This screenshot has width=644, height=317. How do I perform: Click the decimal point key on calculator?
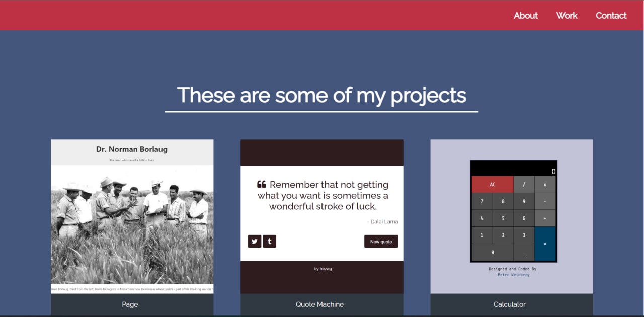(x=524, y=252)
